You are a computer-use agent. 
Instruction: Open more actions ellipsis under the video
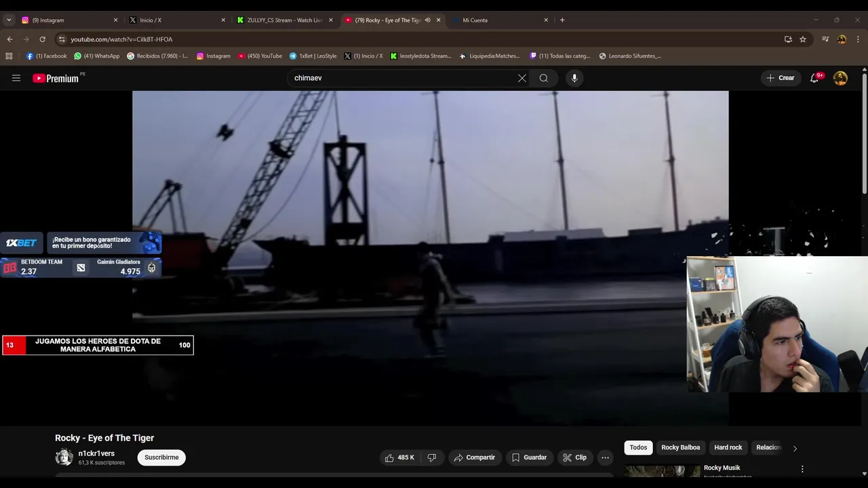[606, 457]
